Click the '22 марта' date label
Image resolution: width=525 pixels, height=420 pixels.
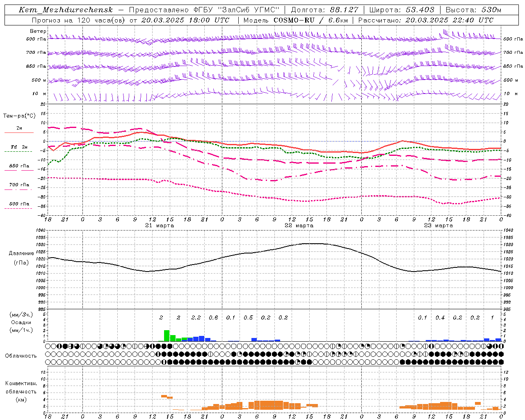299,226
